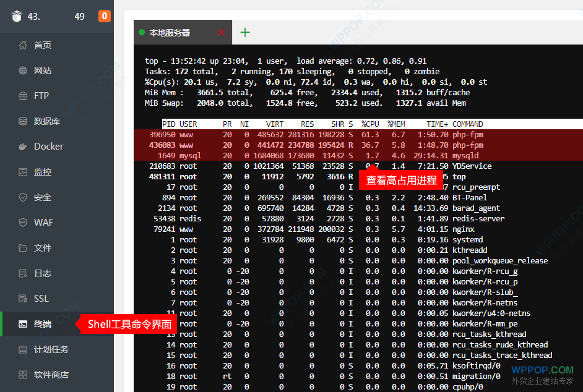The width and height of the screenshot is (583, 392).
Task: Click the database icon for 数据库
Action: (23, 121)
